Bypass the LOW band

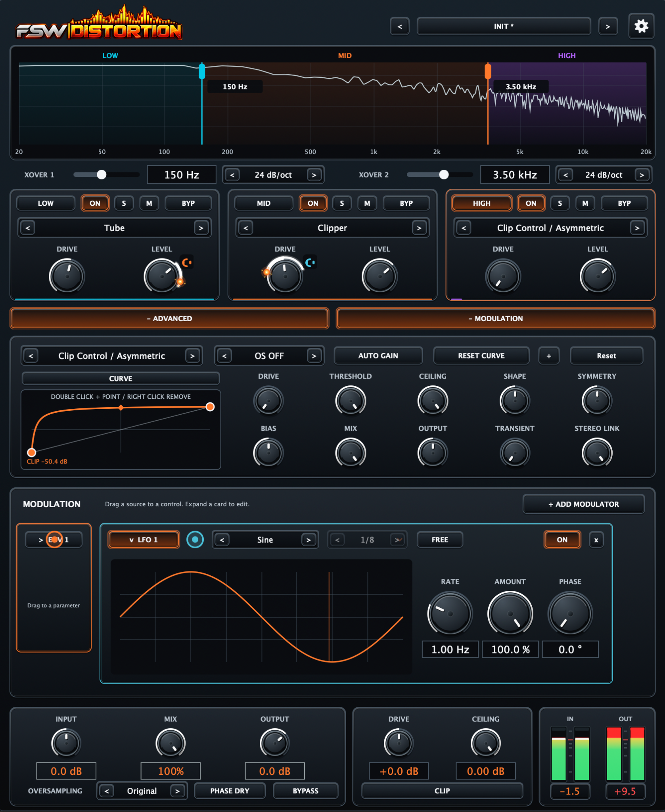188,203
